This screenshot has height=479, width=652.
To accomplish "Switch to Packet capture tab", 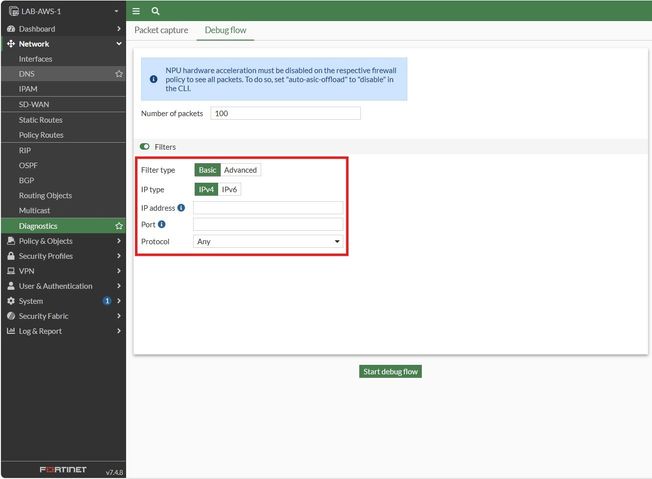I will (161, 30).
